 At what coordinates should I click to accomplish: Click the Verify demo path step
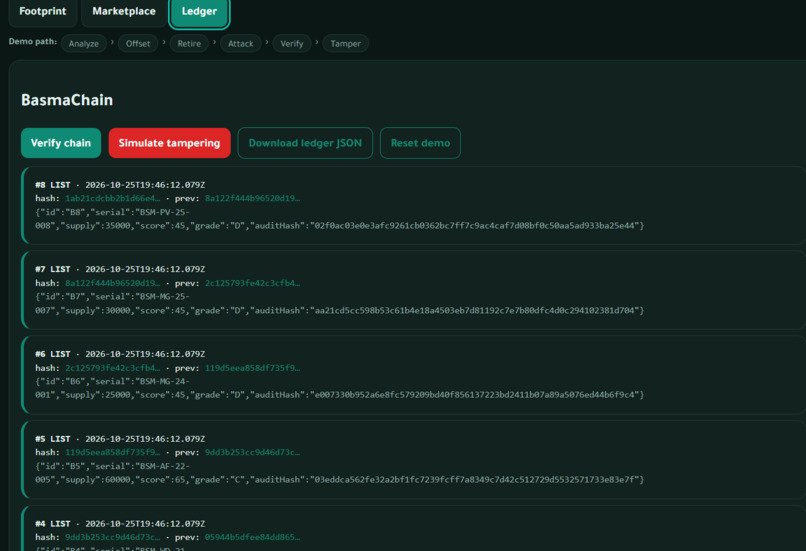coord(292,44)
